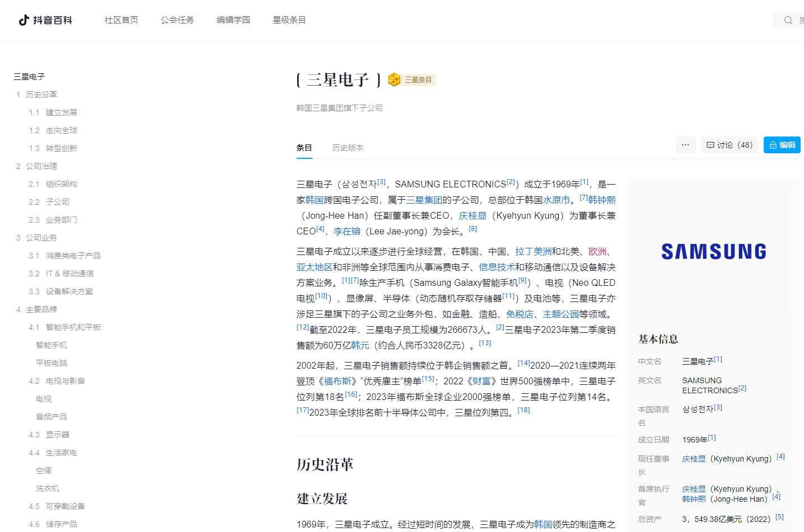Select 音频产品 outline sub-item
Viewport: 804px width, 532px height.
pos(52,417)
